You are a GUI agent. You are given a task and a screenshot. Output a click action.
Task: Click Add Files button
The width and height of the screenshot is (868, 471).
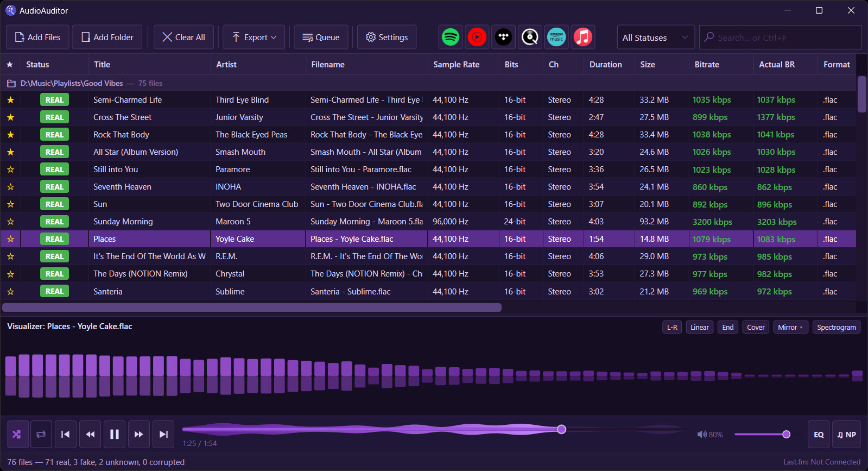click(37, 37)
